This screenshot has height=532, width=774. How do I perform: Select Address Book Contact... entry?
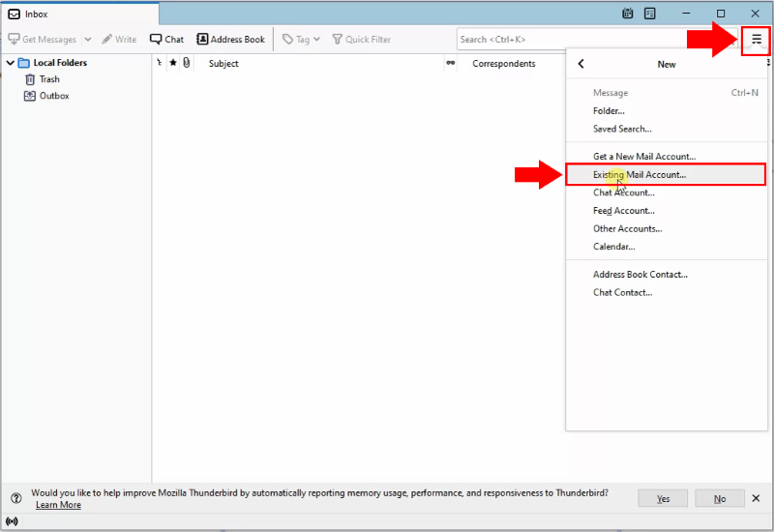[x=667, y=274]
